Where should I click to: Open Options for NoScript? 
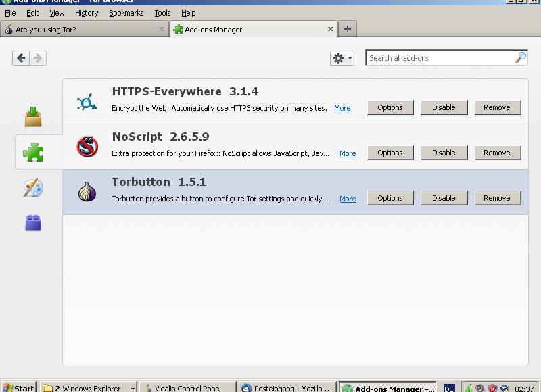pos(390,153)
